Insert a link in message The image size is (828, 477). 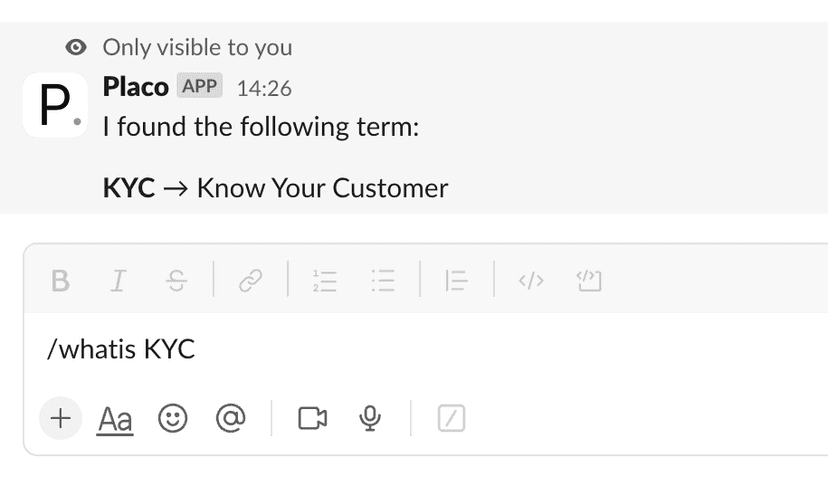(x=250, y=281)
